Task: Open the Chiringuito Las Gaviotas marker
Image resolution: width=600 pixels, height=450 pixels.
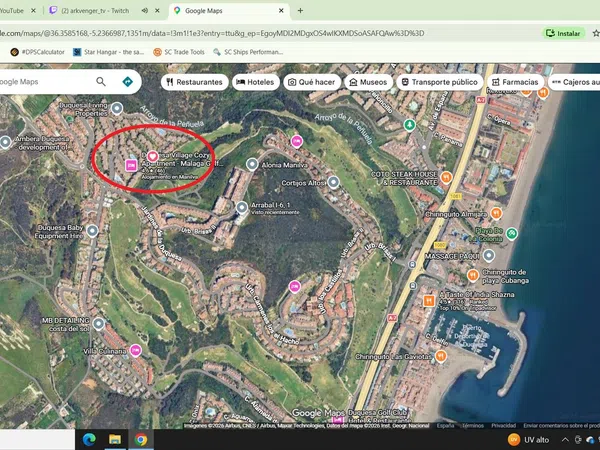Action: (x=441, y=356)
